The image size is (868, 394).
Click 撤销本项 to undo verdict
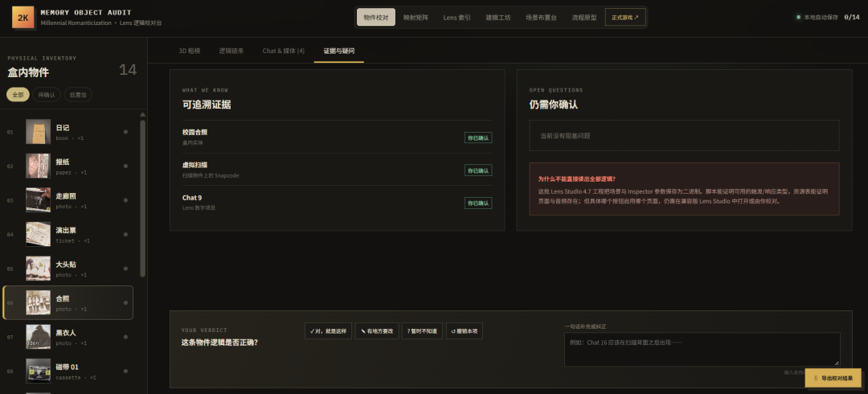465,330
